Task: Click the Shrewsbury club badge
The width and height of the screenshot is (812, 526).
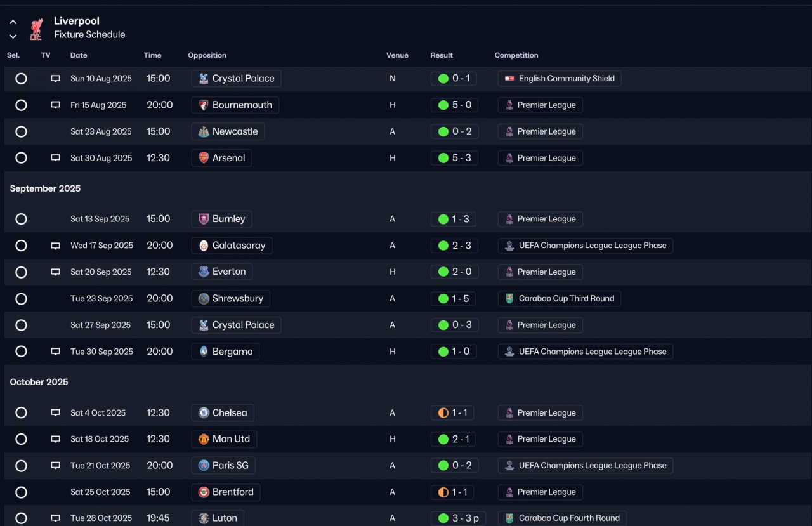Action: (204, 299)
